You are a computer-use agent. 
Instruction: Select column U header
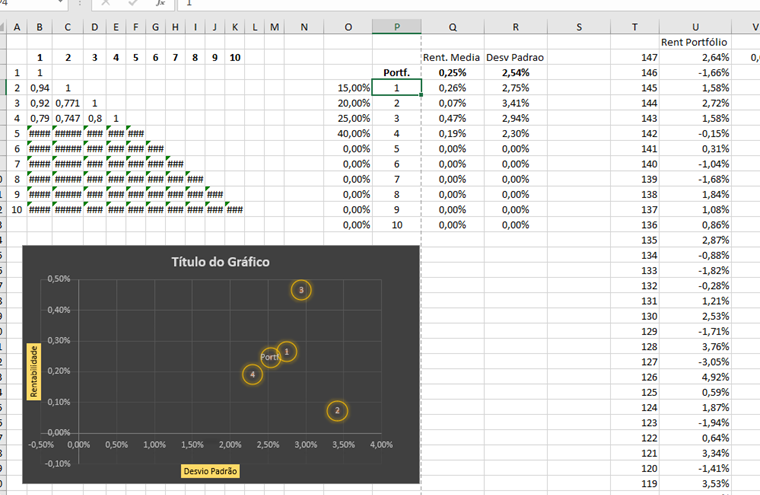click(x=694, y=26)
